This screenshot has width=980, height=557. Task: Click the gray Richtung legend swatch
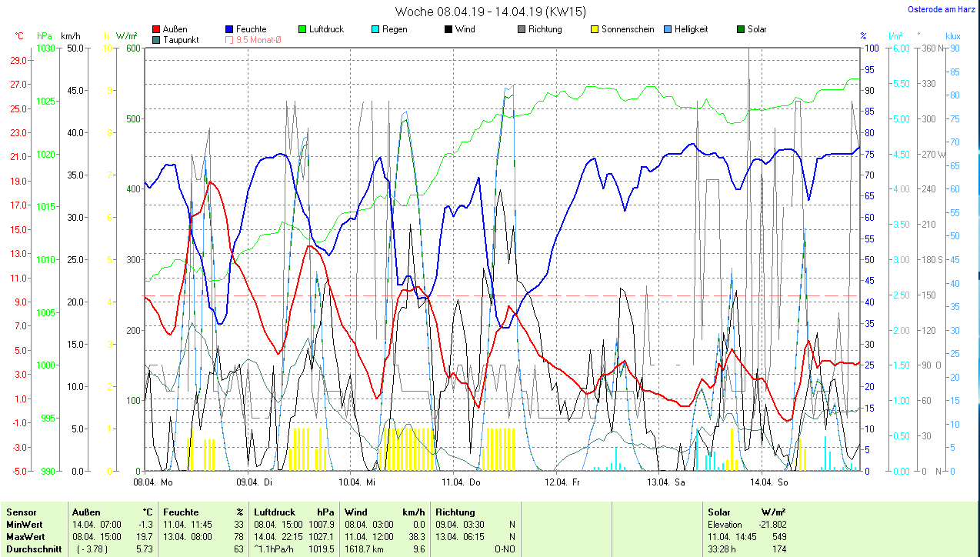click(522, 30)
